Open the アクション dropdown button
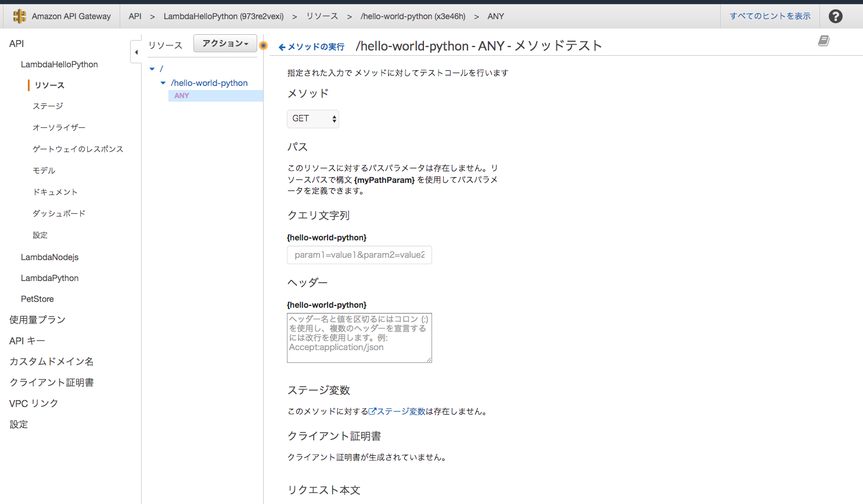The width and height of the screenshot is (863, 504). (x=225, y=44)
